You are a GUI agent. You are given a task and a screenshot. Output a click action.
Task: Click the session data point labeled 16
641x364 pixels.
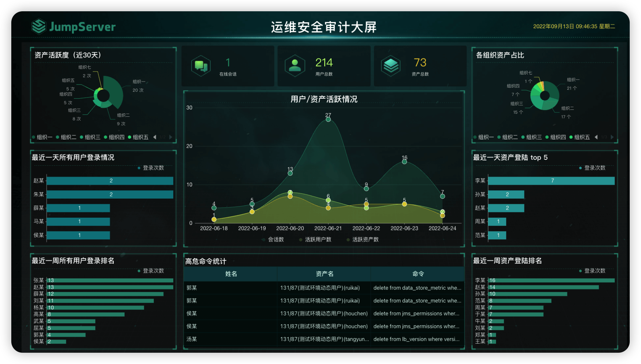coord(404,162)
